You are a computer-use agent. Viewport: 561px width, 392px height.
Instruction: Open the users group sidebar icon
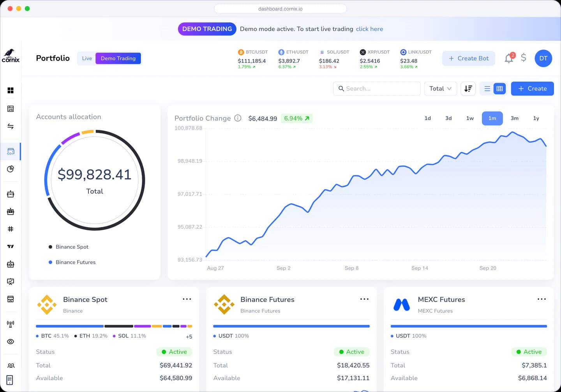pos(11,366)
